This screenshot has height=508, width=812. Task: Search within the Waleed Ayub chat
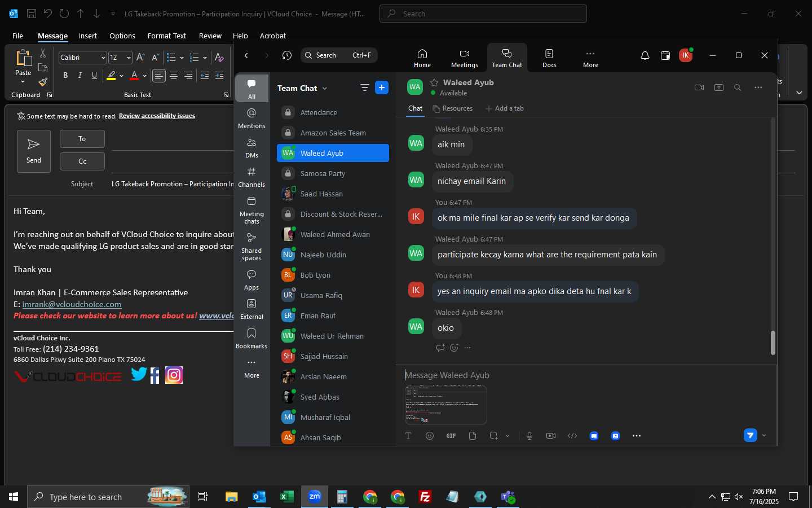click(x=738, y=87)
